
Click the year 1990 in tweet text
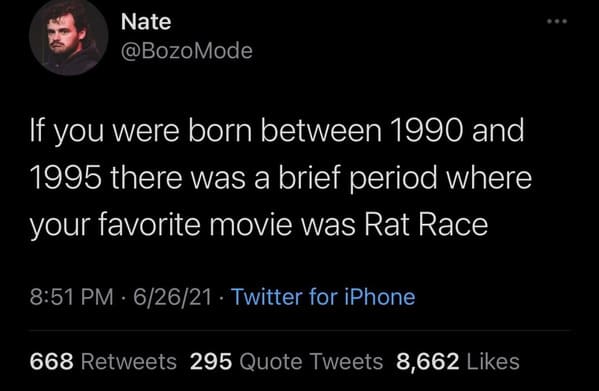point(426,131)
